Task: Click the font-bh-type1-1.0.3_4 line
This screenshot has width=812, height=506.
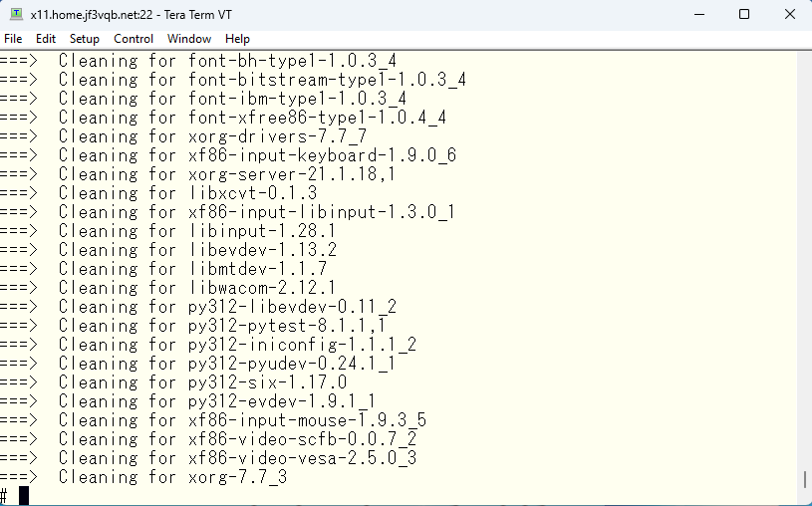Action: pos(198,61)
